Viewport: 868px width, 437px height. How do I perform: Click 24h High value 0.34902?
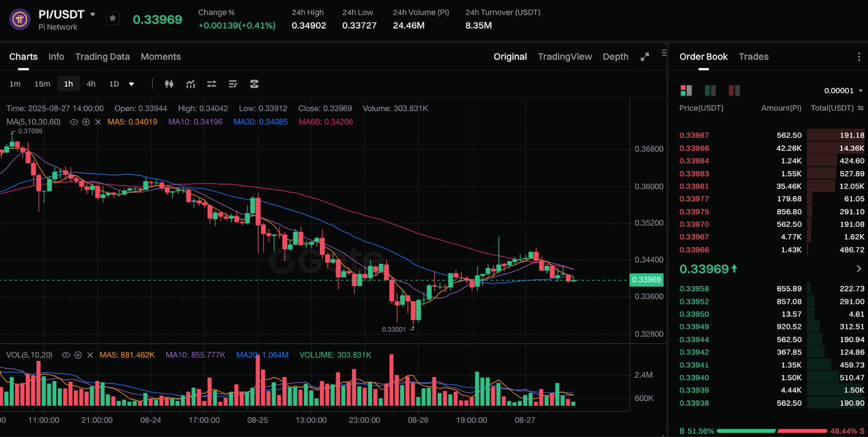(309, 26)
